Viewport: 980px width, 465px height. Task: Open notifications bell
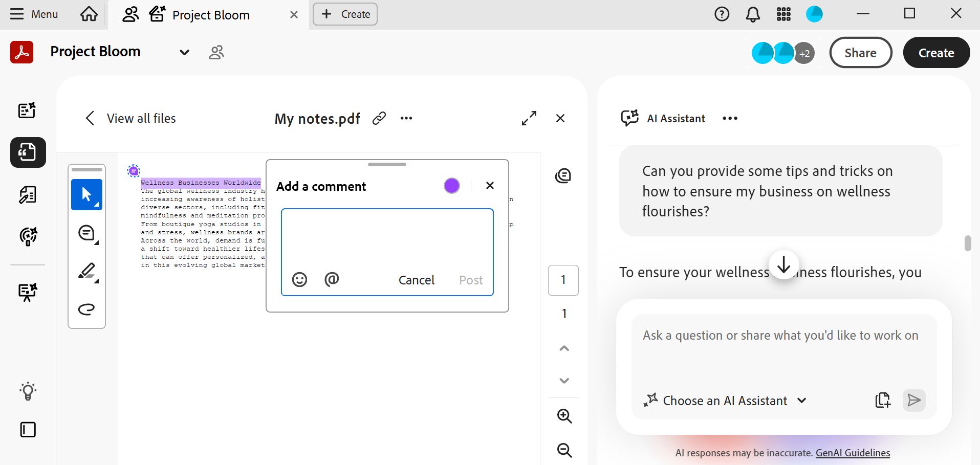pos(753,14)
